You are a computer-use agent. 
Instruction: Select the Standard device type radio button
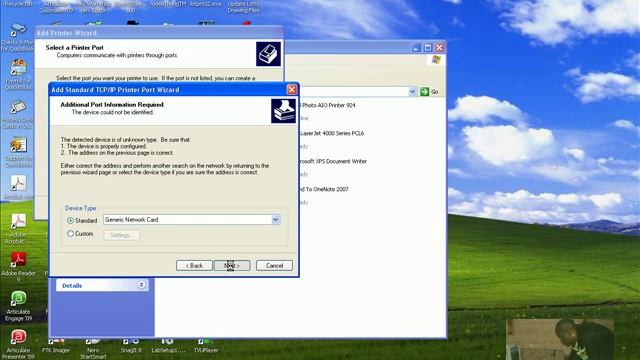tap(71, 220)
